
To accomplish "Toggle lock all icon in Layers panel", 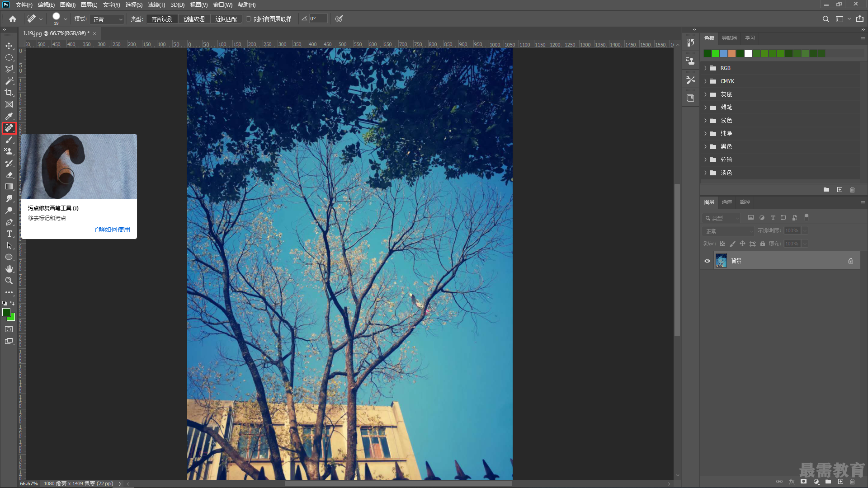I will point(763,244).
